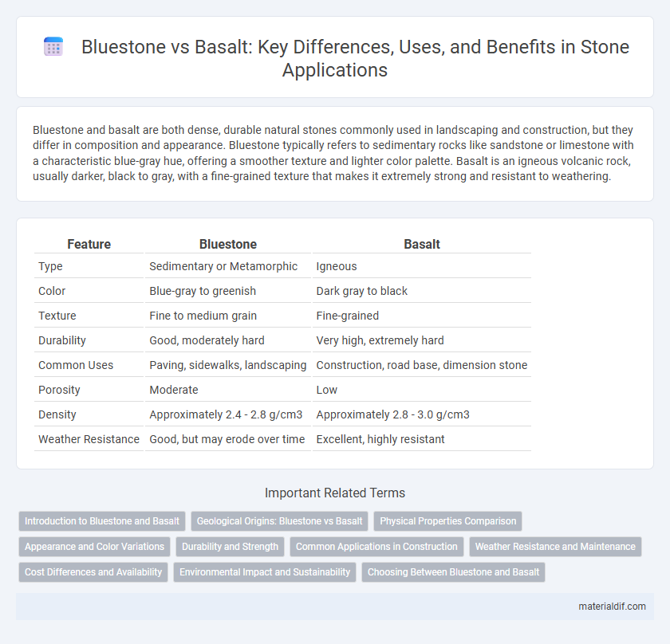Select 'Fine to medium grain' cell
The image size is (670, 644).
pos(228,316)
